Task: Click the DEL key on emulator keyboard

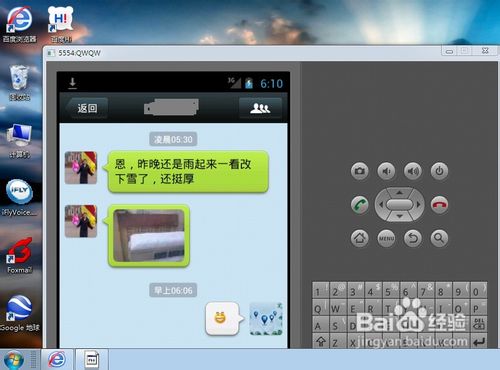Action: tap(479, 324)
